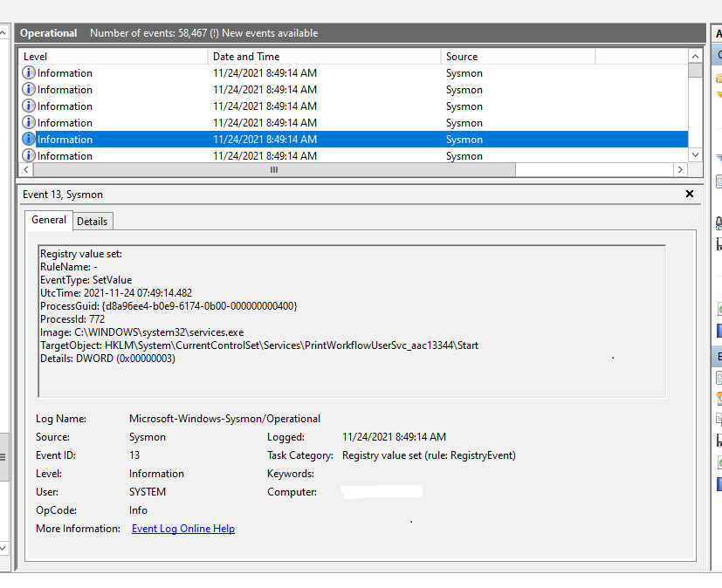Viewport: 722px width, 588px height.
Task: Click the TargetObject registry path line
Action: (259, 345)
